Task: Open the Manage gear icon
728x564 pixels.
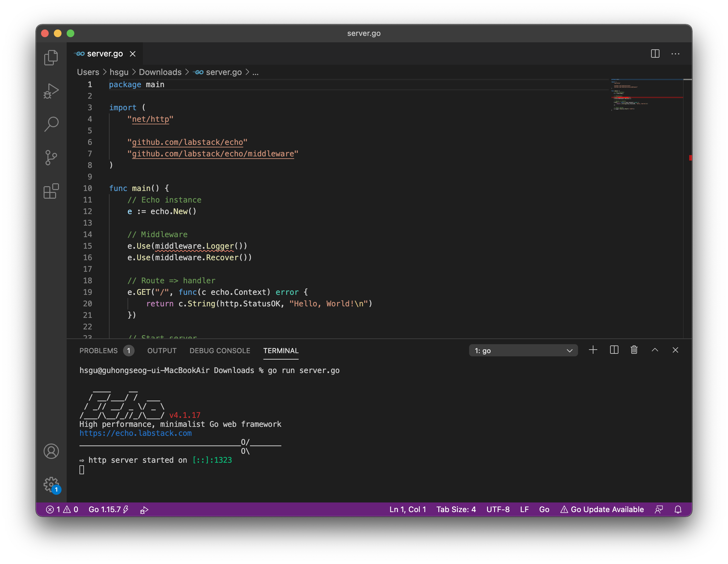Action: click(x=51, y=484)
